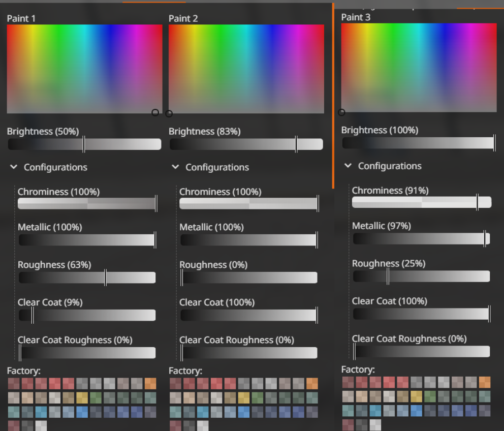The height and width of the screenshot is (431, 504).
Task: Click Paint 2 Clear Coat Roughness slider
Action: (249, 353)
